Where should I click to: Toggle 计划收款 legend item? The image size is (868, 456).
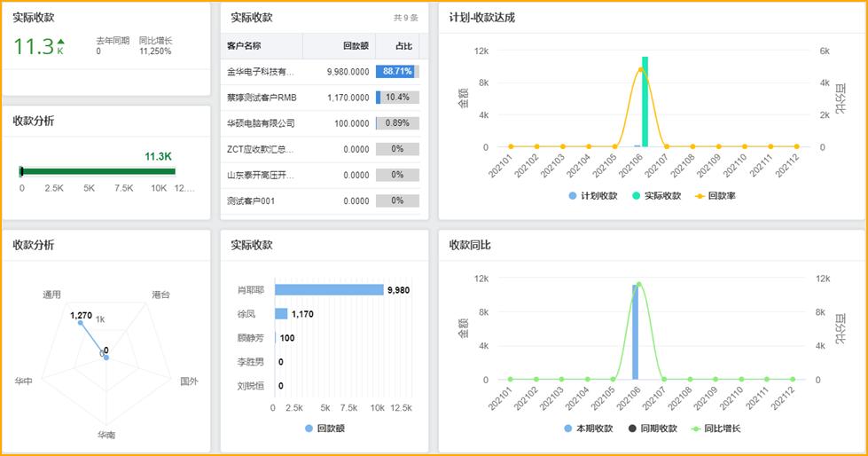click(x=592, y=195)
